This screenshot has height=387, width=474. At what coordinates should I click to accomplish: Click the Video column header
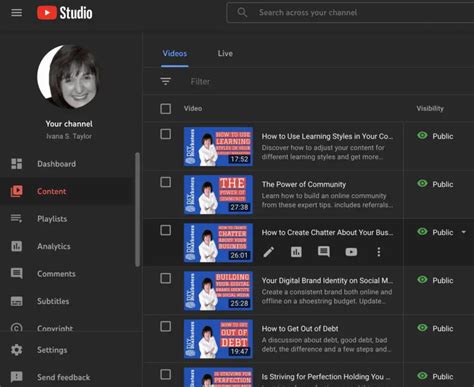[193, 108]
